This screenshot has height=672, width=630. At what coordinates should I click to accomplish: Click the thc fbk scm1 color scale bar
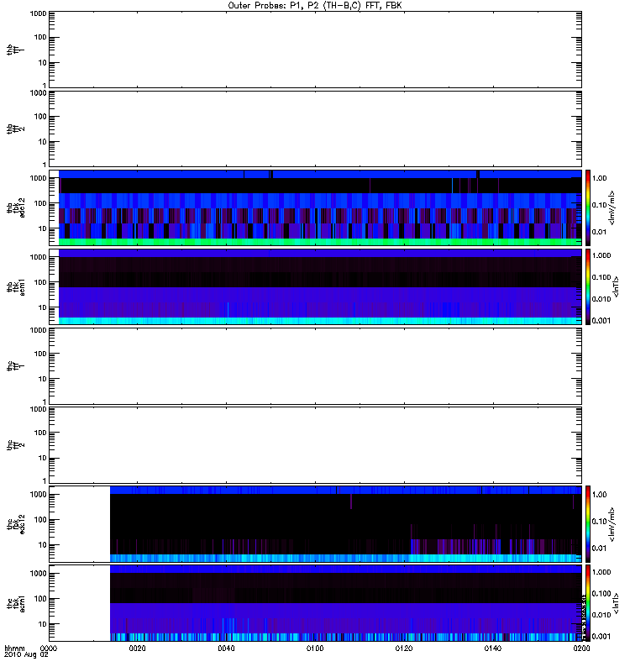tap(588, 603)
